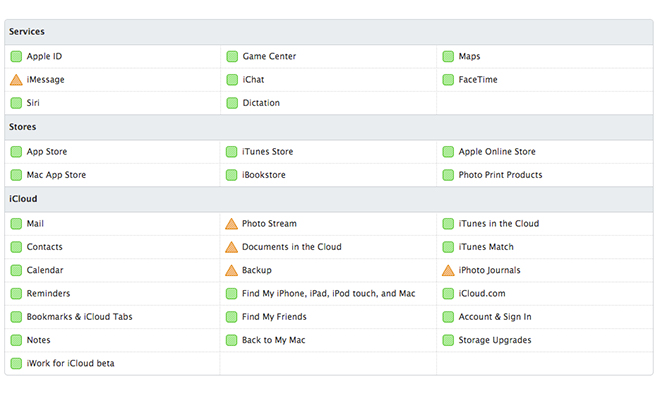
Task: Click the iCloud.com label
Action: tap(482, 293)
